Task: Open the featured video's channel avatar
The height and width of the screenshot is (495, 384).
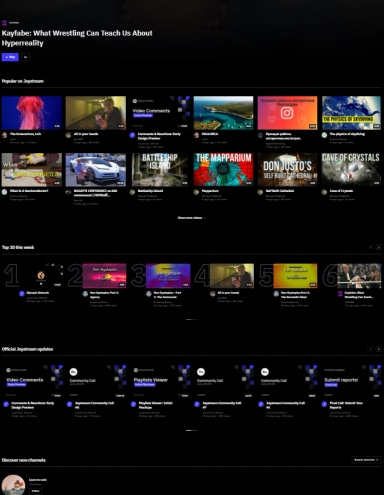Action: point(4,23)
